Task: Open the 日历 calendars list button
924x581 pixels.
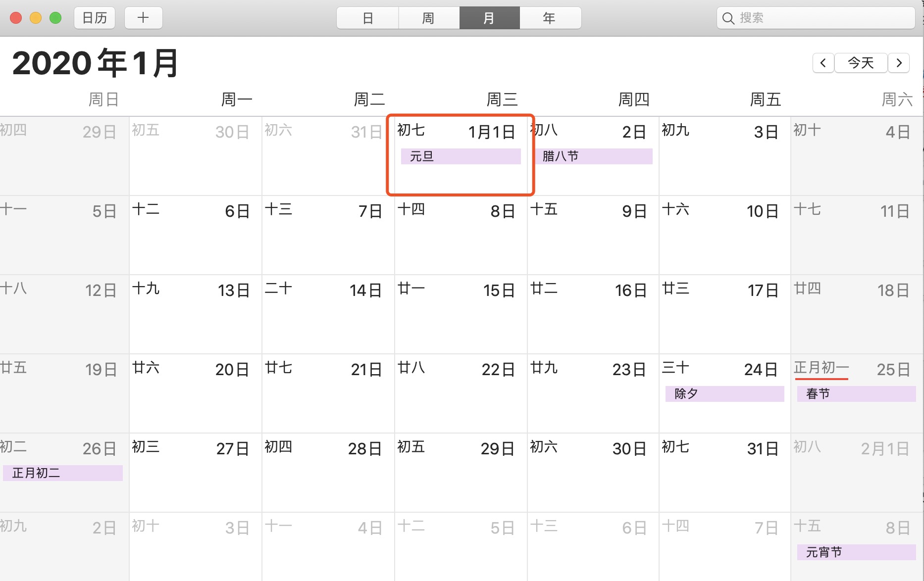Action: click(95, 18)
